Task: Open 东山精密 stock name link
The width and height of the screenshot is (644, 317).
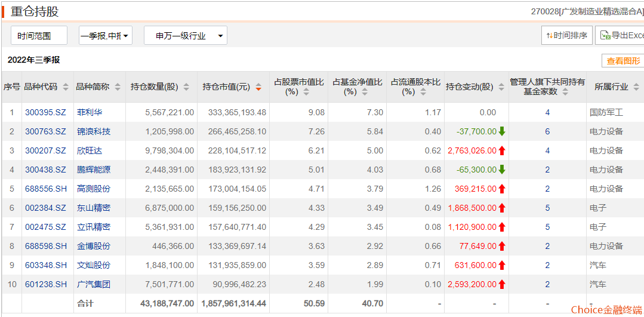Action: tap(94, 208)
